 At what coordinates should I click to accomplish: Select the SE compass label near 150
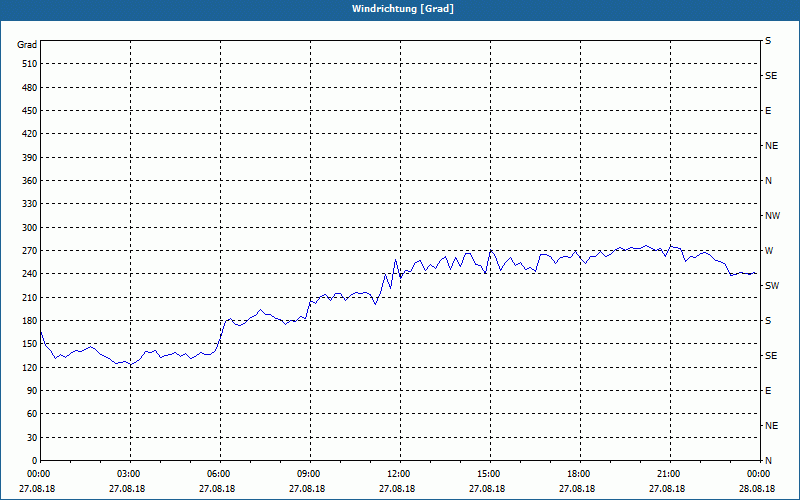[771, 356]
